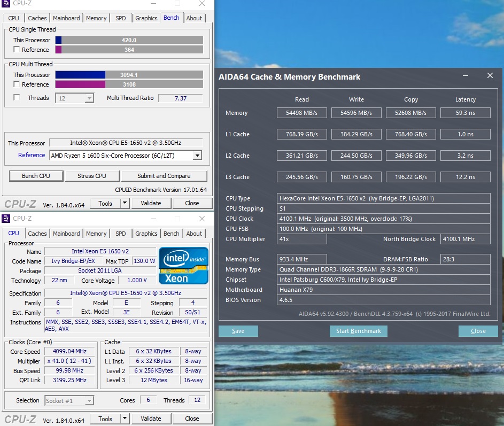Tick the Multi Thread Reference checkbox
The width and height of the screenshot is (504, 426).
pyautogui.click(x=17, y=84)
